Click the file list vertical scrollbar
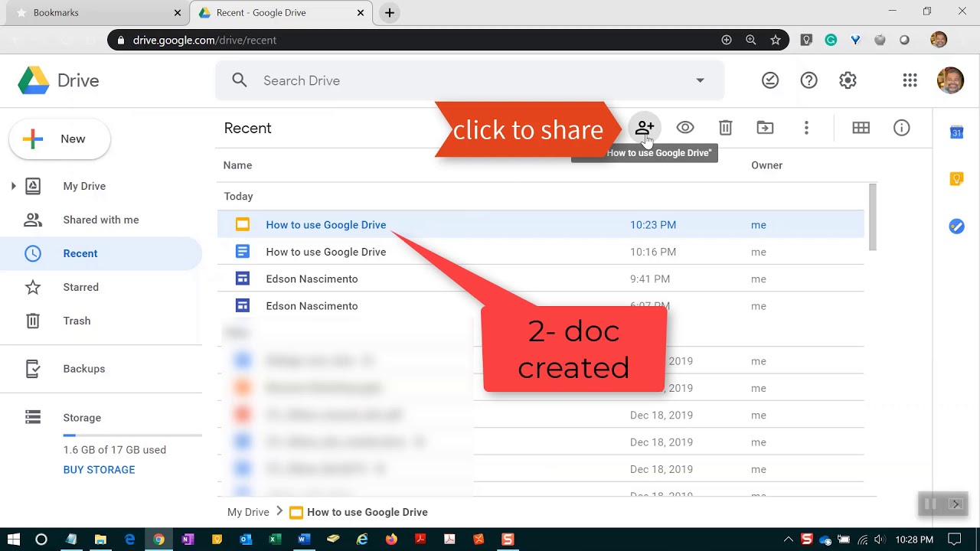The image size is (980, 551). coord(872,217)
